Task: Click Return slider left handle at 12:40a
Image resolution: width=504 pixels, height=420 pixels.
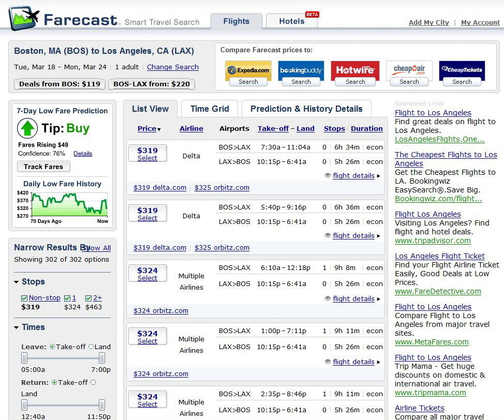Action: (24, 405)
